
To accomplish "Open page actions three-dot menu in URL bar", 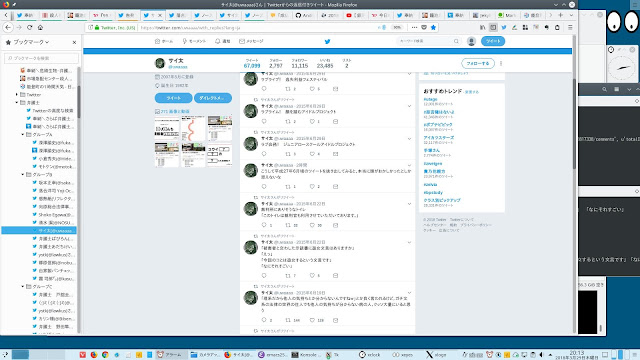I will 414,27.
